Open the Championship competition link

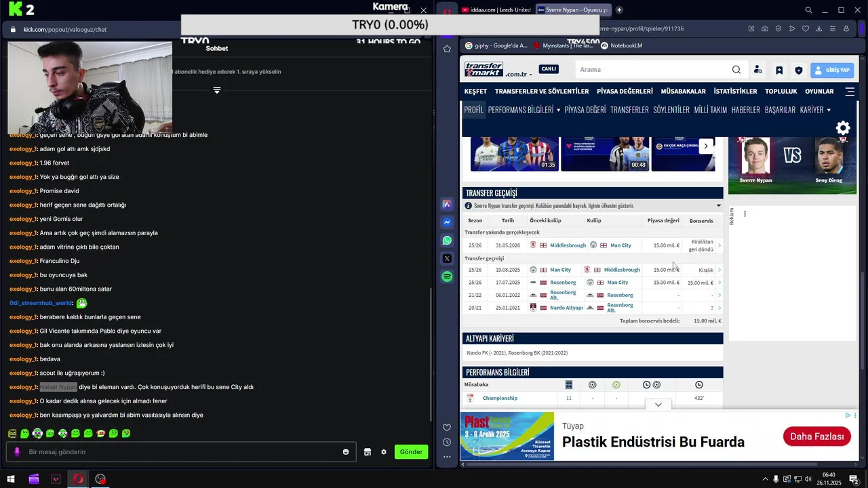[500, 399]
